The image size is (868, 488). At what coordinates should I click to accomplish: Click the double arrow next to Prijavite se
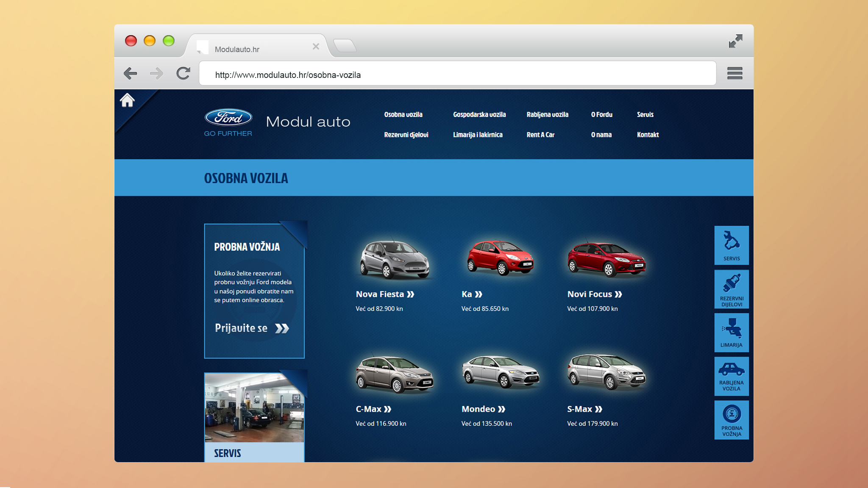(282, 328)
